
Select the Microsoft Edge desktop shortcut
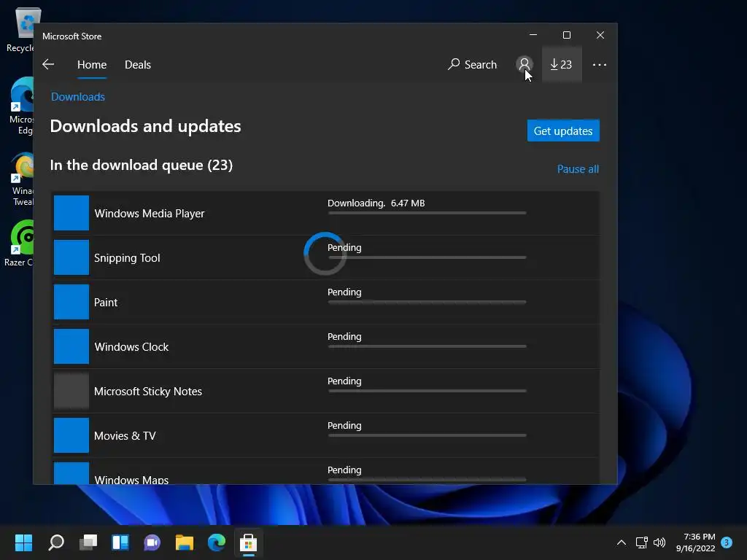21,106
